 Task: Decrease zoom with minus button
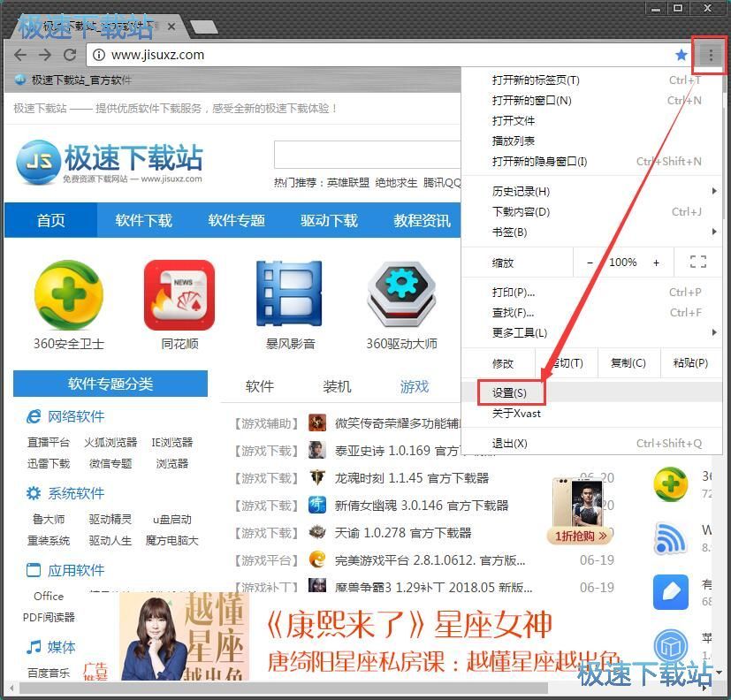coord(590,262)
